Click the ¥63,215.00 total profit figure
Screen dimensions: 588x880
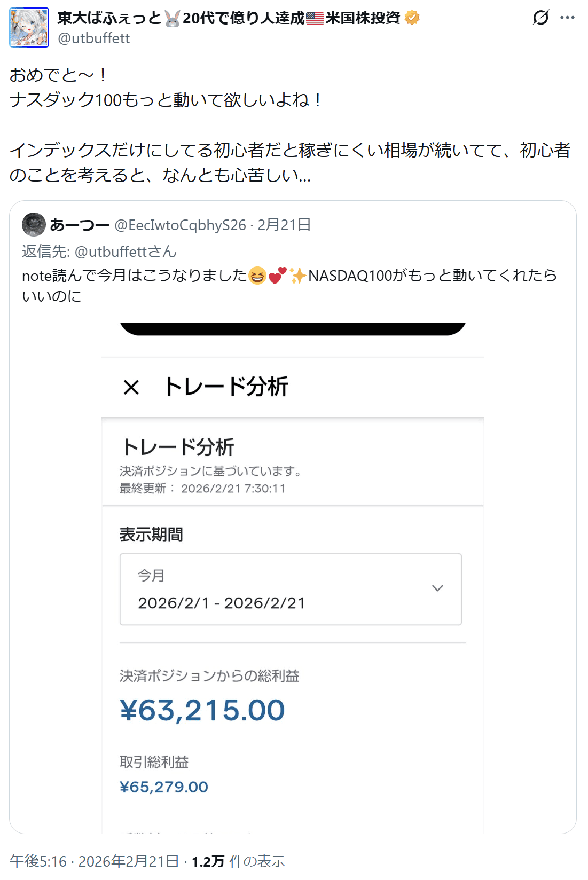point(202,710)
